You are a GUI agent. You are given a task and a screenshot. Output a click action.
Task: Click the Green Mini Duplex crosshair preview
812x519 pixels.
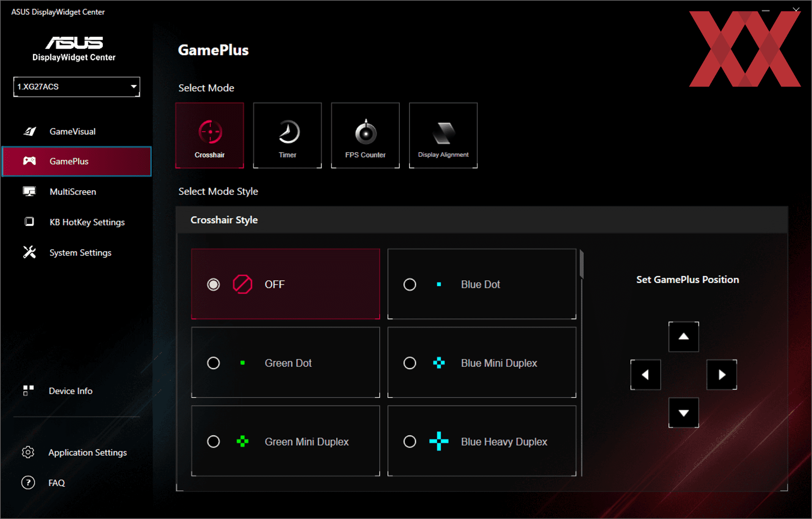242,442
